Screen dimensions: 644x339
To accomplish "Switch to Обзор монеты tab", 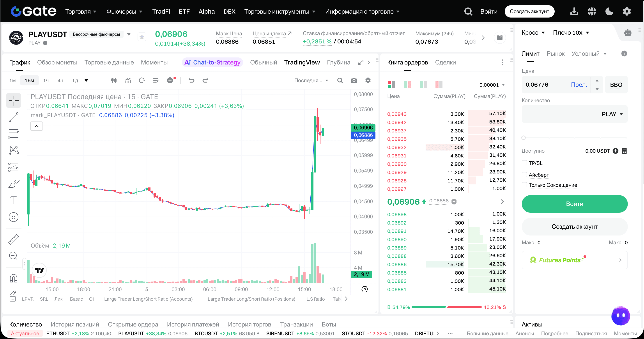I will pos(57,62).
